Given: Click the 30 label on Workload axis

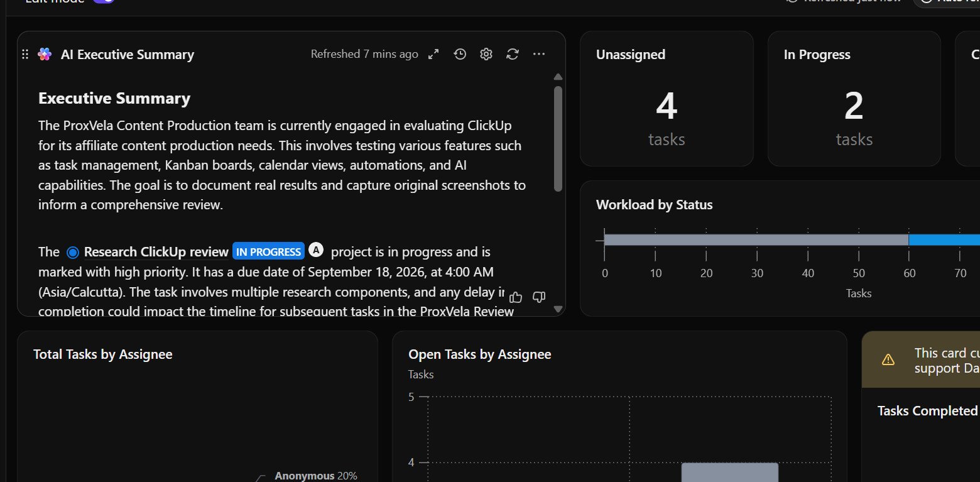Looking at the screenshot, I should tap(757, 273).
